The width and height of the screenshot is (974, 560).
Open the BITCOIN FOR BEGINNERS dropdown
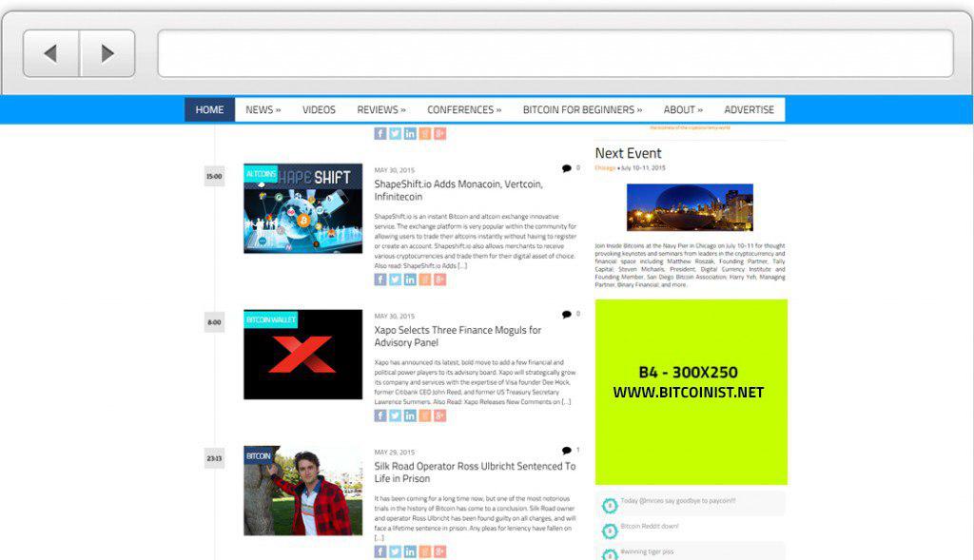tap(582, 109)
